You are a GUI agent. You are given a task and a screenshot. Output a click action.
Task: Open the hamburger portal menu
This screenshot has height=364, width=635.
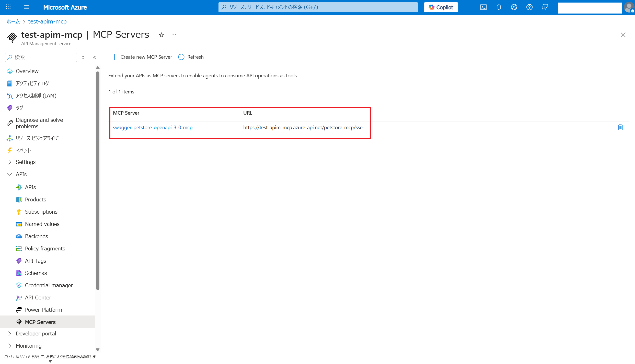(27, 7)
